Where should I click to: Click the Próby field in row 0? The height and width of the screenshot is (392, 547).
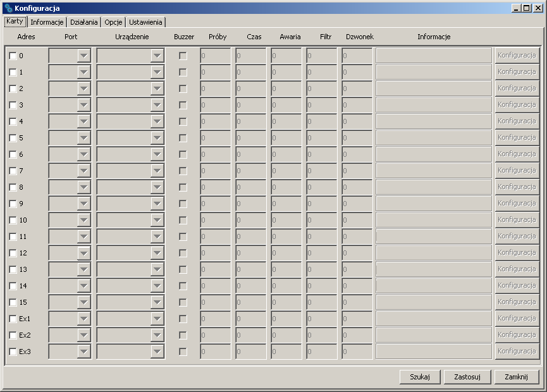click(216, 56)
